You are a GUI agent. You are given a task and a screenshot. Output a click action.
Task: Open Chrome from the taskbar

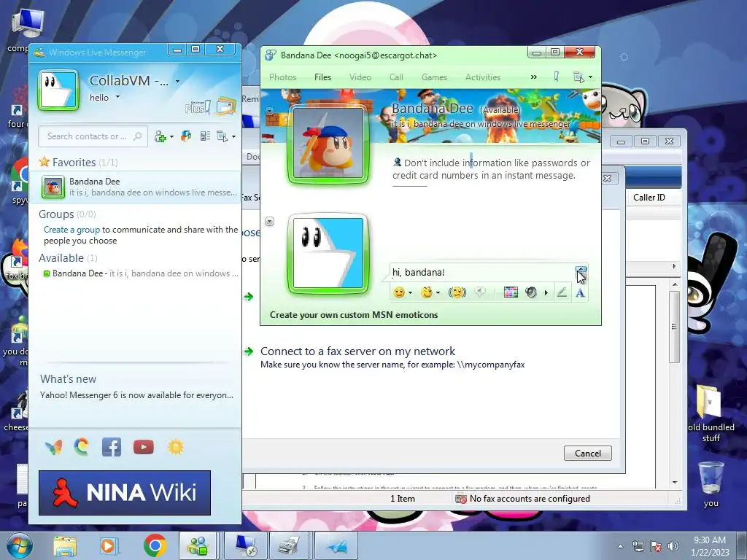click(x=155, y=545)
